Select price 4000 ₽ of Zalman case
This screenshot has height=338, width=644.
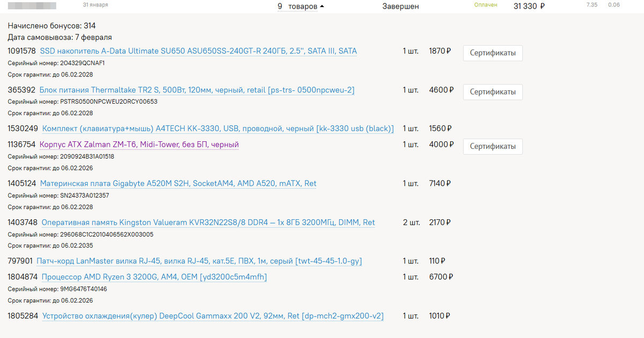tap(441, 145)
